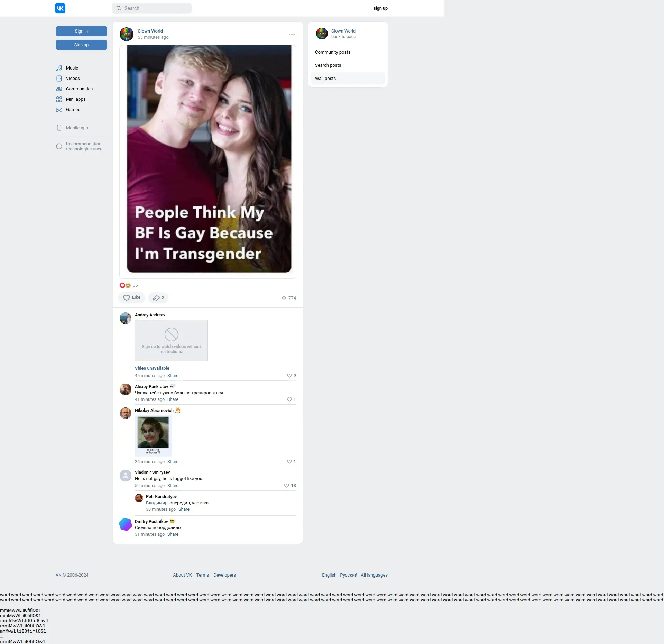Open the Mini apps icon
664x644 pixels.
pyautogui.click(x=59, y=99)
